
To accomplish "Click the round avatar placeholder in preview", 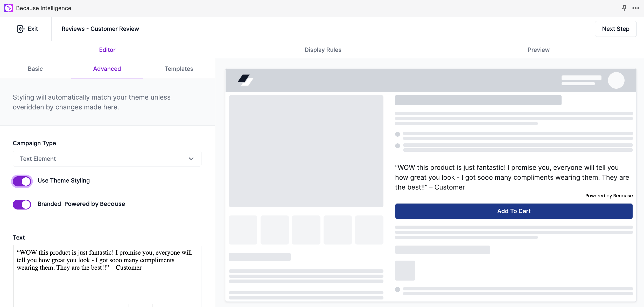I will 616,80.
